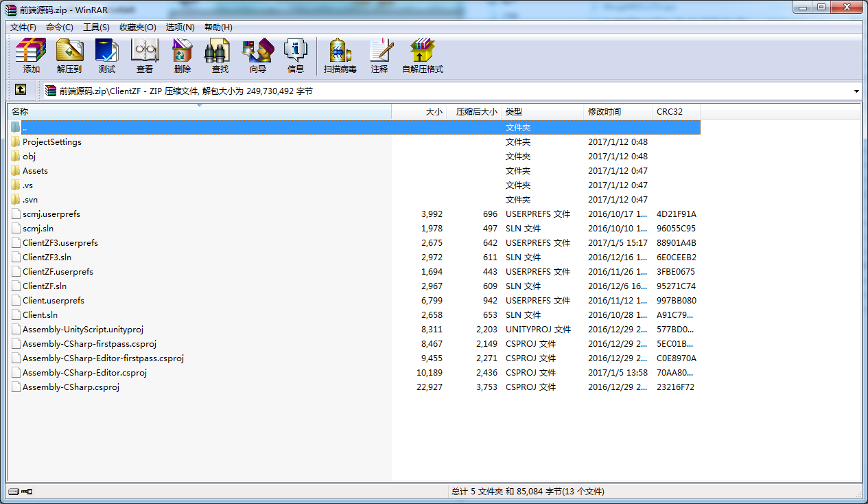Click the parent folder '..' icon
868x504 pixels.
coord(16,127)
